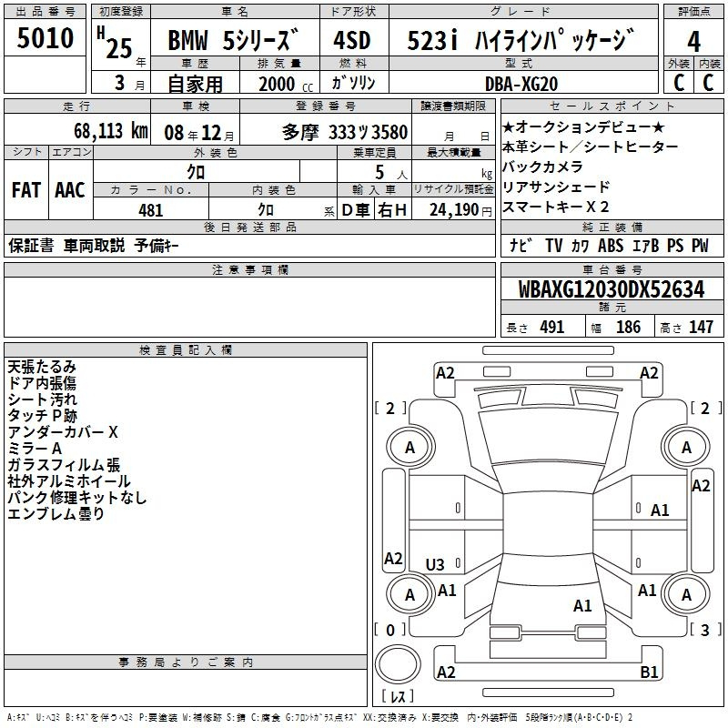Image resolution: width=728 pixels, height=728 pixels.
Task: Click the [ 3 ] tire tread indicator
Action: [705, 630]
